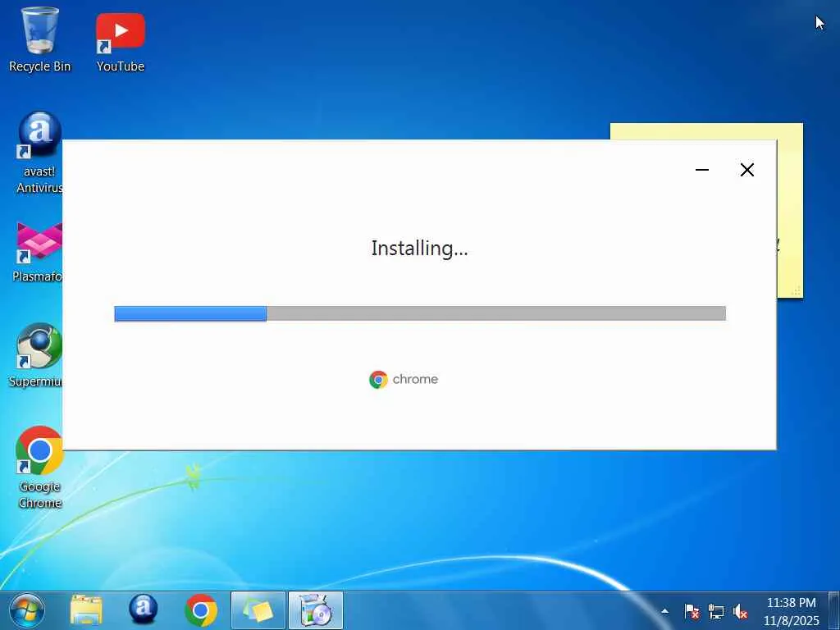Open the Windows Start menu orb

[27, 610]
